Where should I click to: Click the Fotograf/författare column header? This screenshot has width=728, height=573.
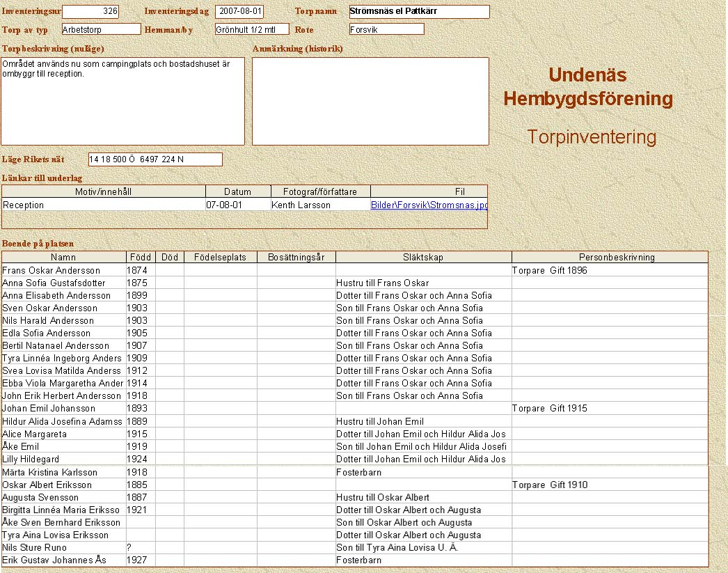[x=320, y=191]
